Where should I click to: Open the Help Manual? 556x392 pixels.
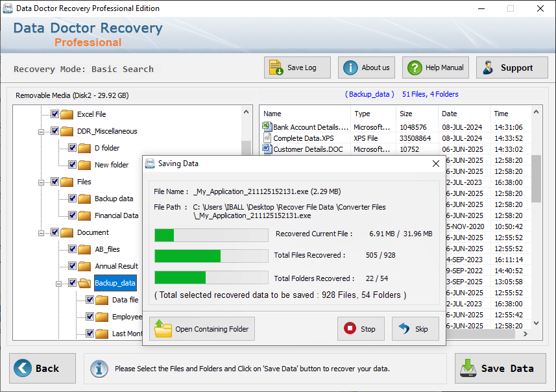click(435, 67)
